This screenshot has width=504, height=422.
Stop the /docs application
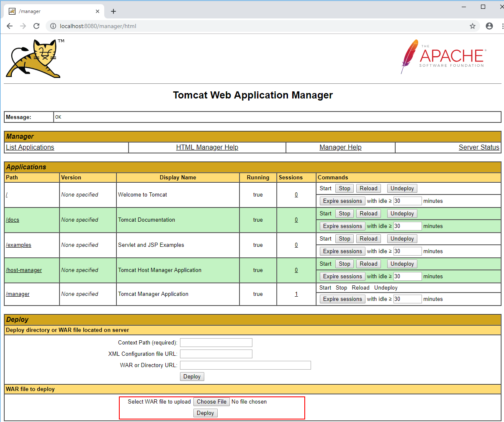tap(345, 214)
